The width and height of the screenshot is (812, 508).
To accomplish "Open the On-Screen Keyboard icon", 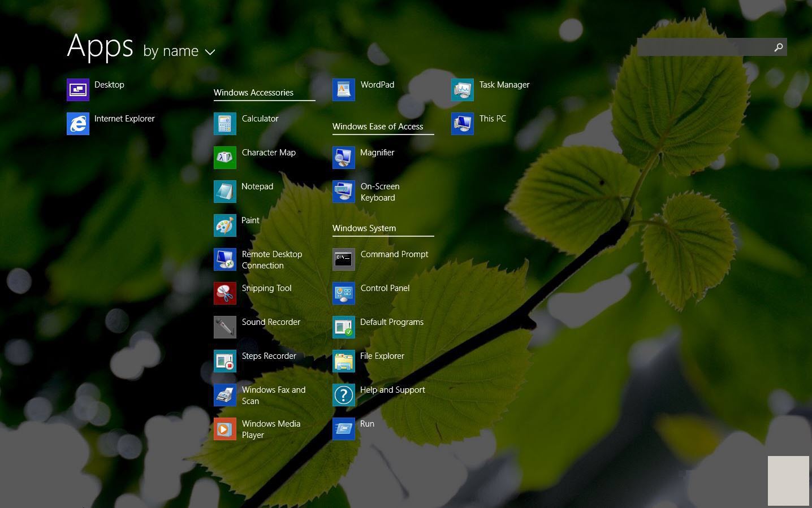I will click(x=344, y=192).
